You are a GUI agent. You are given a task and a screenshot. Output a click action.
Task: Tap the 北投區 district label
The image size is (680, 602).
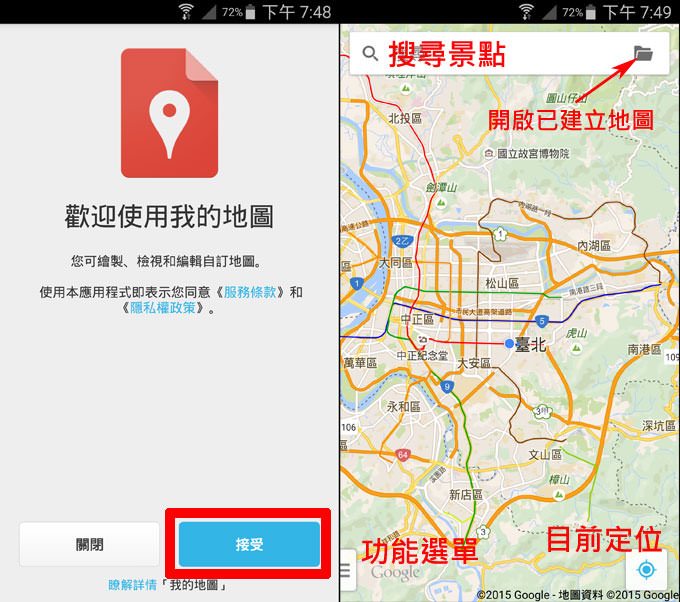click(405, 118)
